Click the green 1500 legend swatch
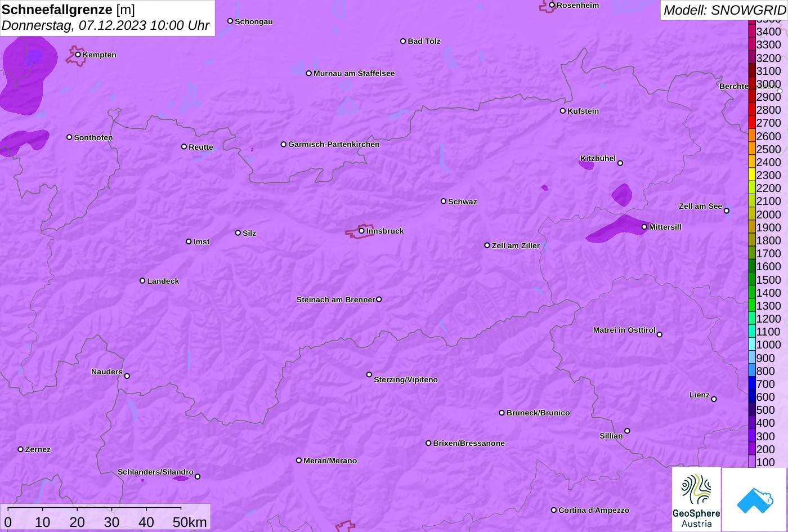The width and height of the screenshot is (788, 532). (x=752, y=280)
